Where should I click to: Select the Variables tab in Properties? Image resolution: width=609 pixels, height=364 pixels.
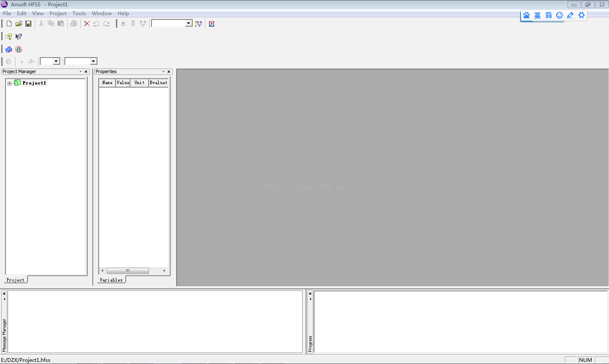[111, 280]
